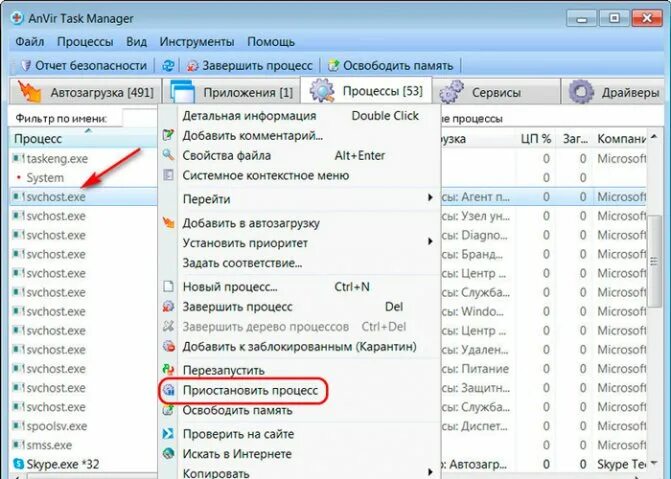This screenshot has height=479, width=671.
Task: Sort by the Компания column header
Action: (621, 139)
